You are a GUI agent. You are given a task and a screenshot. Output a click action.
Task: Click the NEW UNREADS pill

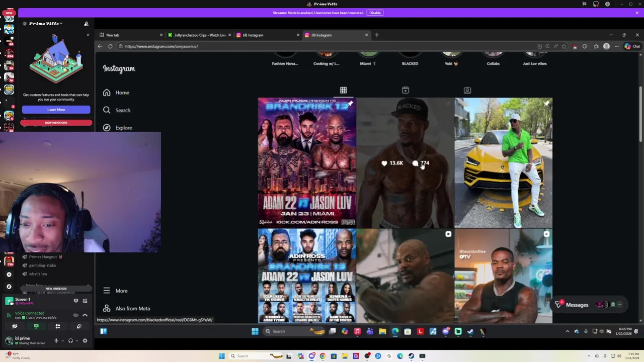pos(56,289)
